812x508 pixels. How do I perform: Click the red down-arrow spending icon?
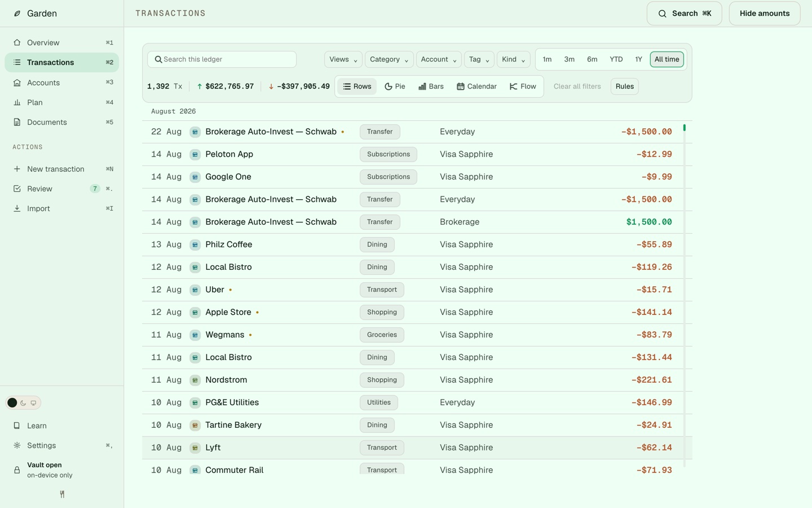271,86
